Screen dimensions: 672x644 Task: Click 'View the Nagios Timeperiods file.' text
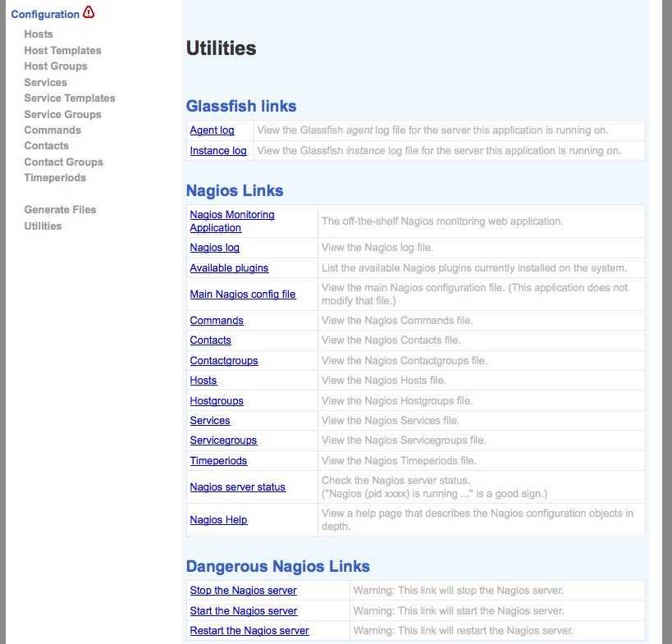point(399,461)
